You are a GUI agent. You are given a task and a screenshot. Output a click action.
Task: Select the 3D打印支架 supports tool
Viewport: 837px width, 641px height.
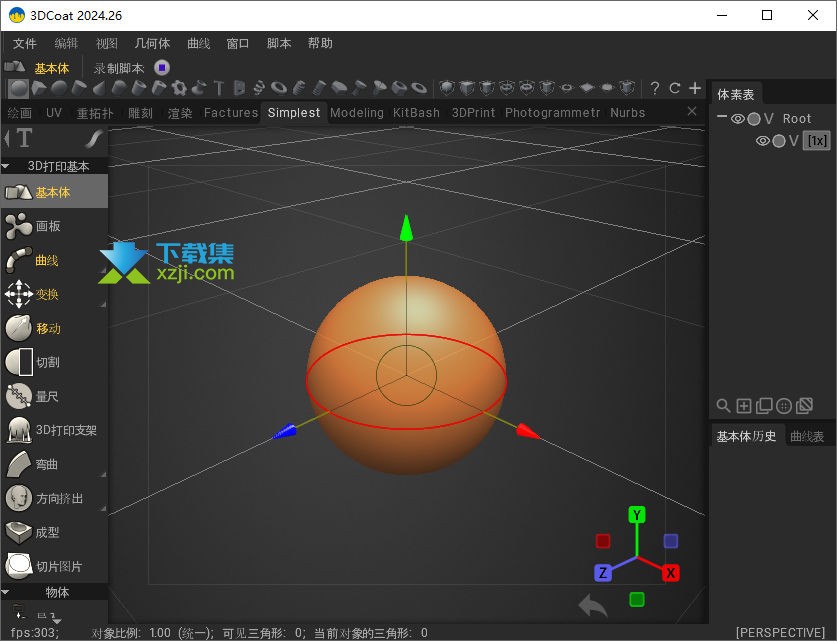click(54, 430)
